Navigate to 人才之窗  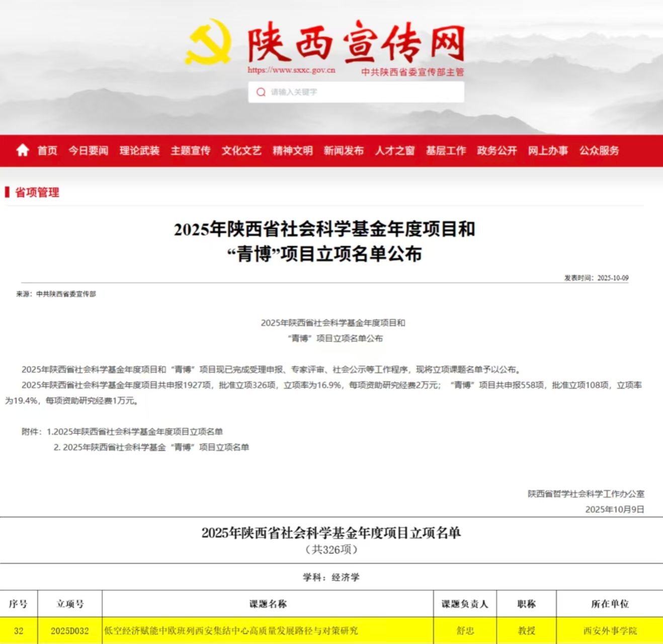click(x=395, y=150)
